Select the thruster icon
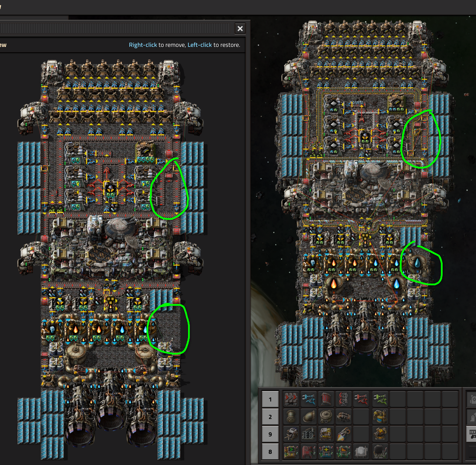Viewport: 476px width, 465px height. click(344, 434)
